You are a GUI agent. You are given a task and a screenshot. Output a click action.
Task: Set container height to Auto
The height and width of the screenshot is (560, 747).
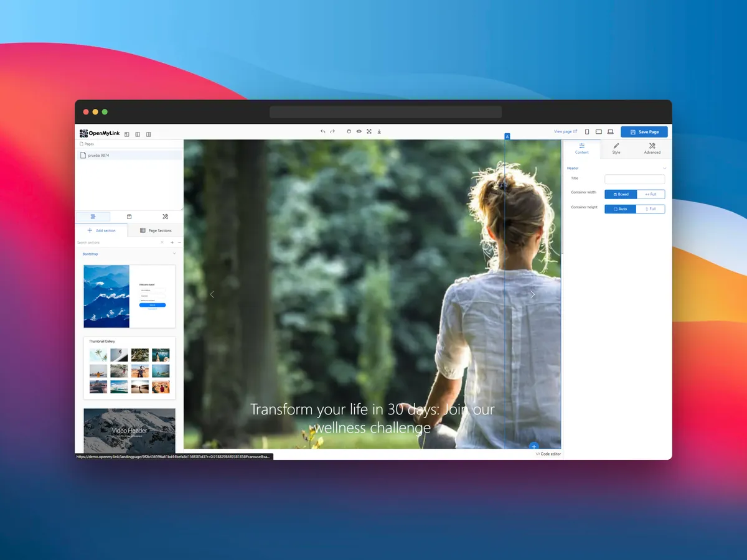620,209
